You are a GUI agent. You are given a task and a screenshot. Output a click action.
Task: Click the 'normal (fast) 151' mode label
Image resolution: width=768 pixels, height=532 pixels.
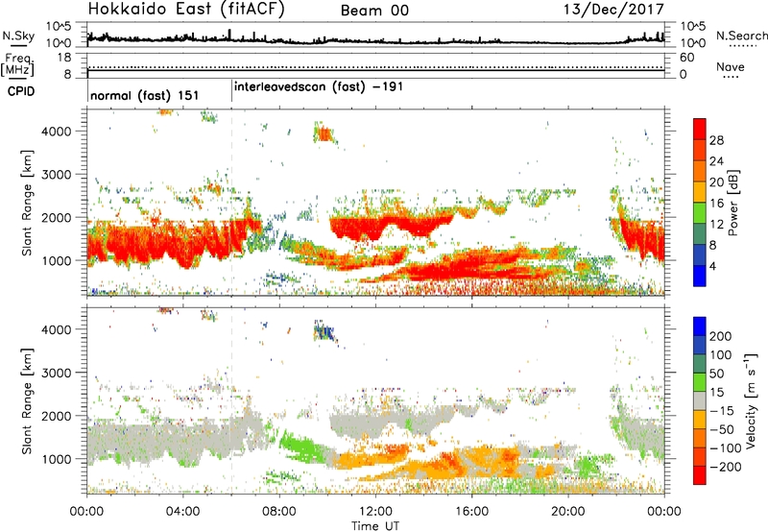(145, 95)
